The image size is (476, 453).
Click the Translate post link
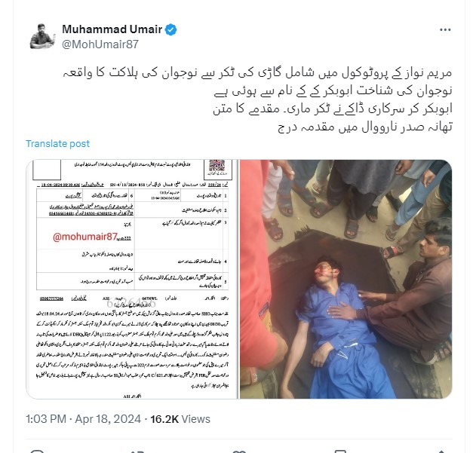point(57,143)
